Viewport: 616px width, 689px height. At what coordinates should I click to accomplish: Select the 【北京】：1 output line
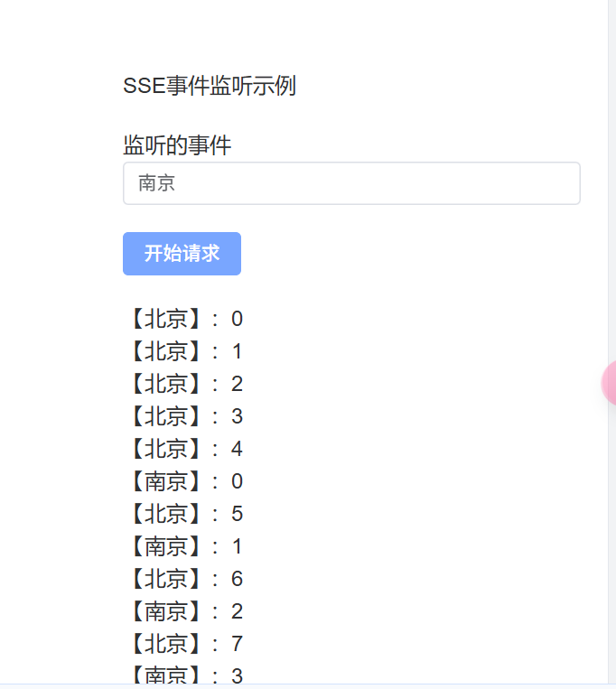click(186, 351)
